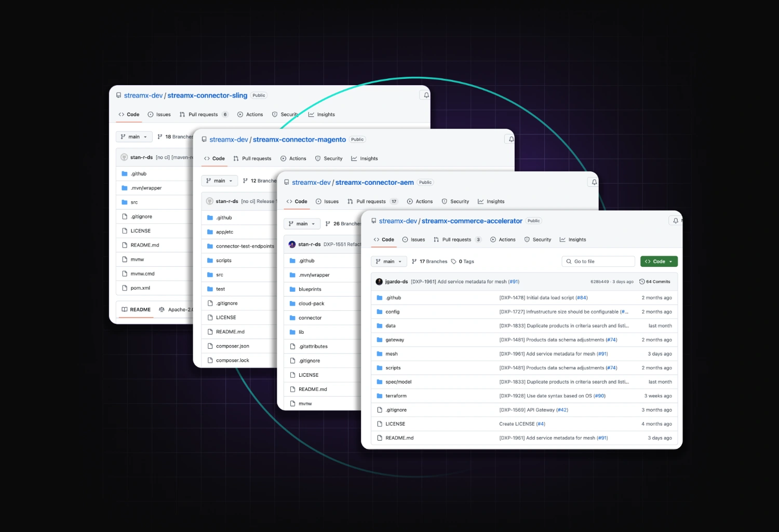
Task: Click the 64 Commits history icon
Action: 642,281
